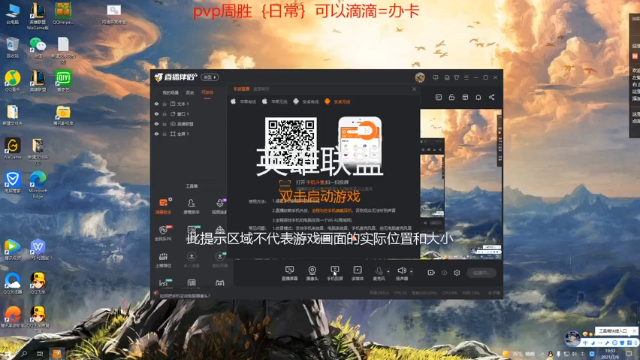Screen dimensions: 640x360
Task: Open the chart toolbox icon with new badge
Action: coord(164,282)
